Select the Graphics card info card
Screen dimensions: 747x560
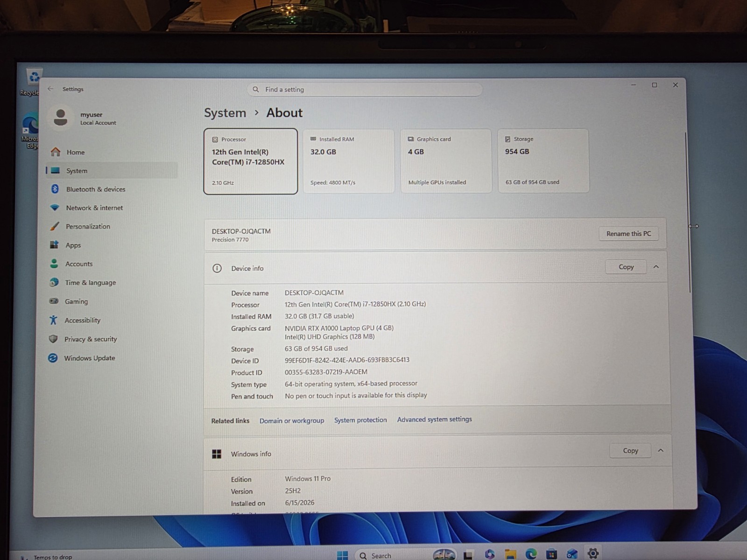click(x=446, y=161)
